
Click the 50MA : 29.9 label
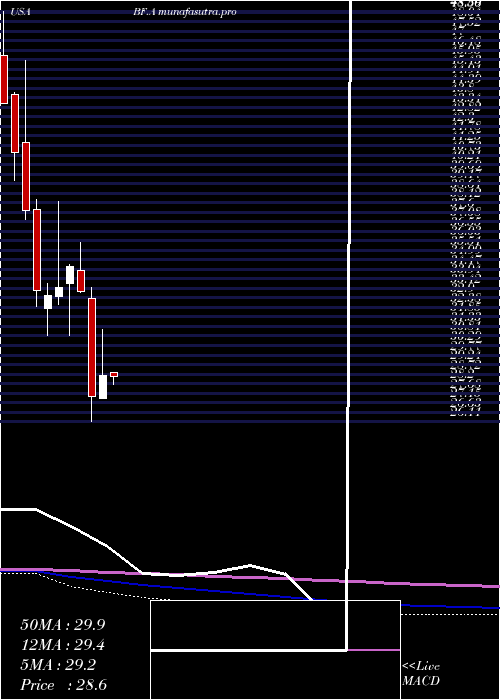tap(64, 625)
